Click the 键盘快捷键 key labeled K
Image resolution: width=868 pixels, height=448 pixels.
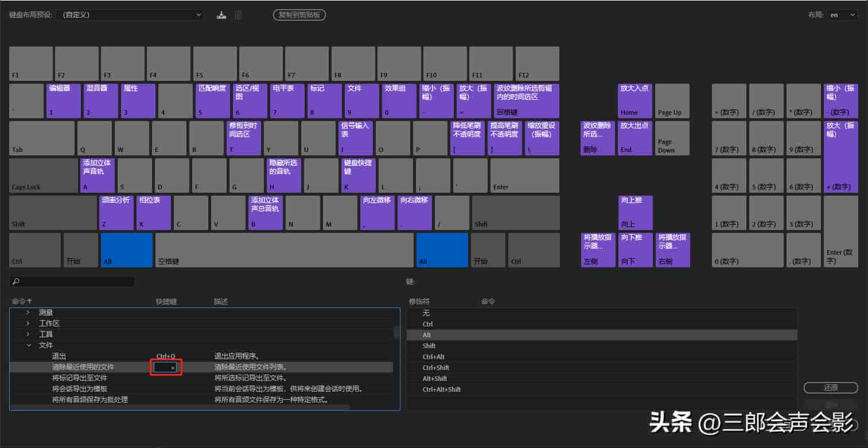tap(359, 176)
